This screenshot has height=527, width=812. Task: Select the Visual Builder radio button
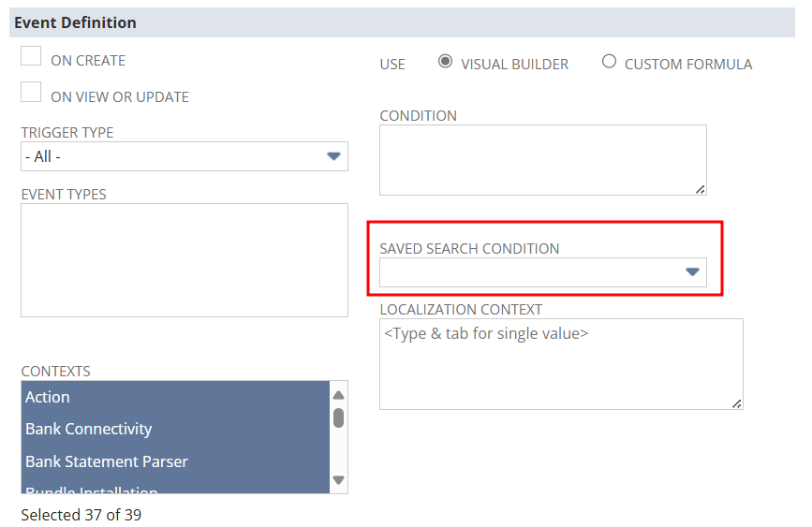pos(445,62)
